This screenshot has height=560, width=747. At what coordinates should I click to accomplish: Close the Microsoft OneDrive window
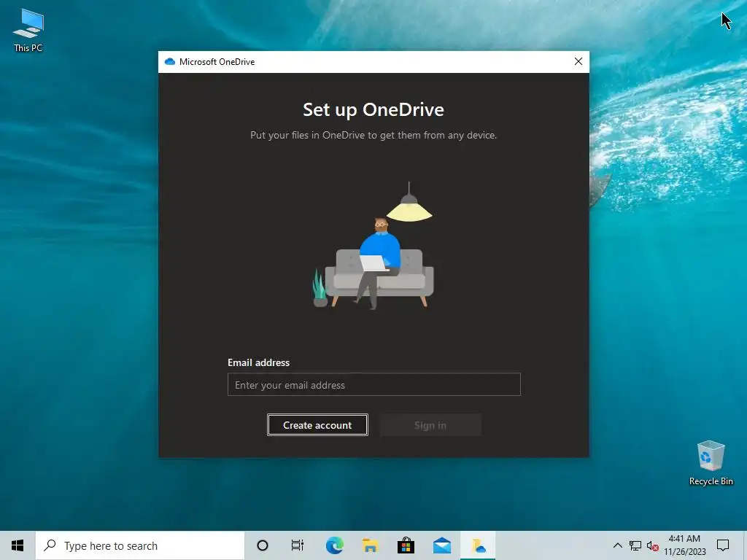(x=578, y=61)
